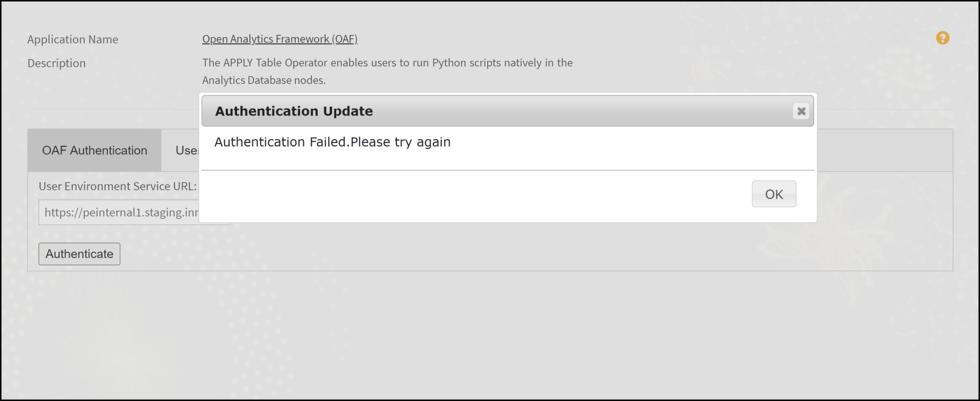Click the Application Name label
This screenshot has width=980, height=401.
pyautogui.click(x=73, y=40)
